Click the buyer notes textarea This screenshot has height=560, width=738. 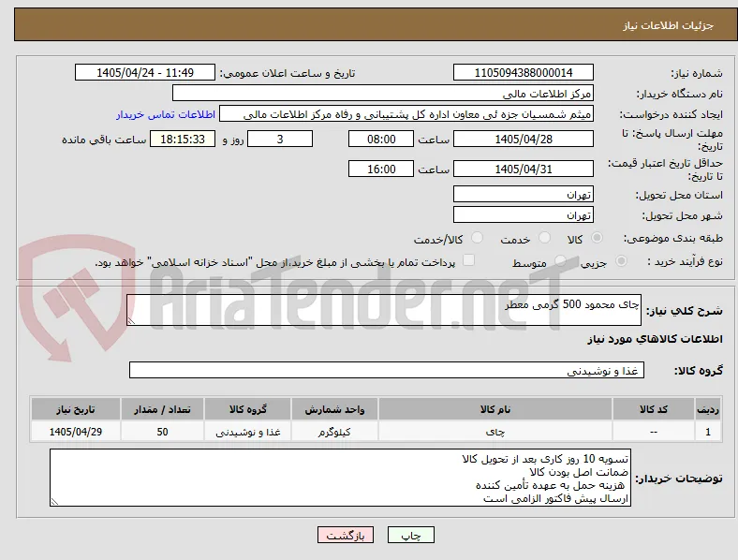(x=340, y=478)
